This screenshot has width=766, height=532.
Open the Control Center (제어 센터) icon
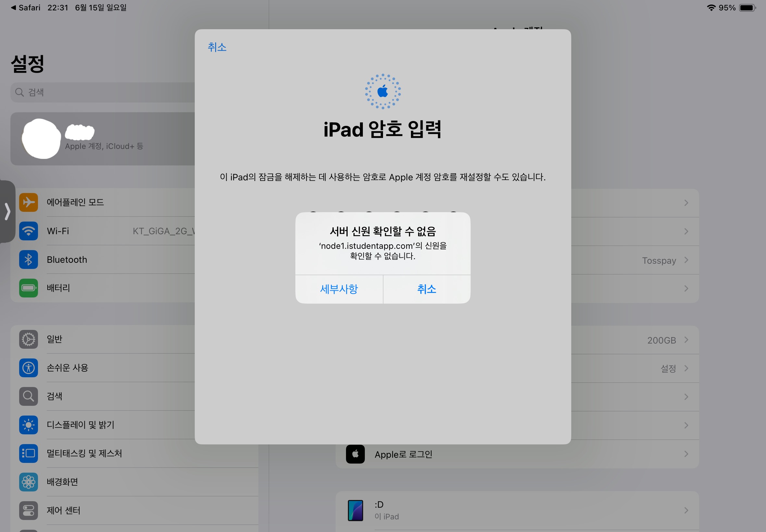28,510
